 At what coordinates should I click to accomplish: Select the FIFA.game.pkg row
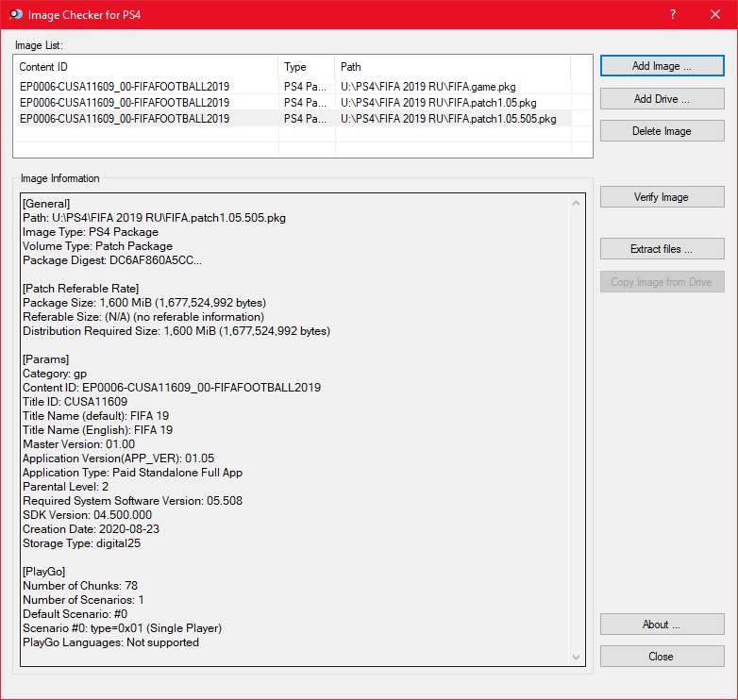coord(293,87)
